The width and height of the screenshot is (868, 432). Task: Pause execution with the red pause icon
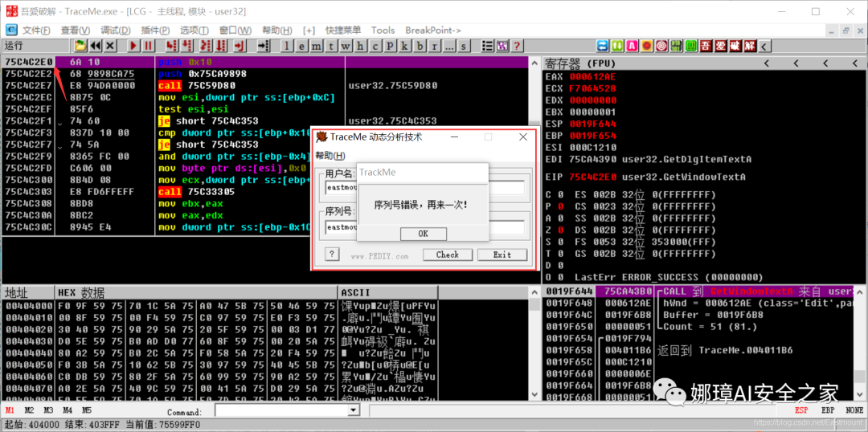pos(149,46)
